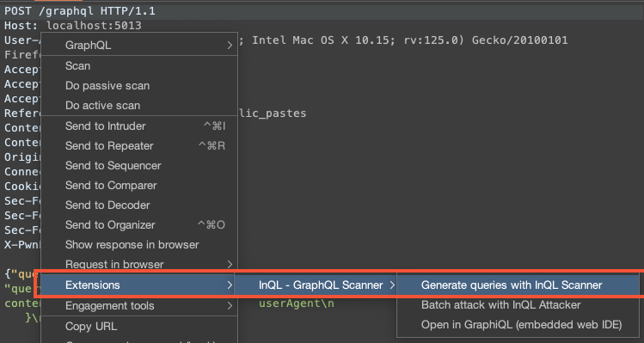Viewport: 644px width, 343px height.
Task: Choose Do active scan
Action: pyautogui.click(x=139, y=106)
